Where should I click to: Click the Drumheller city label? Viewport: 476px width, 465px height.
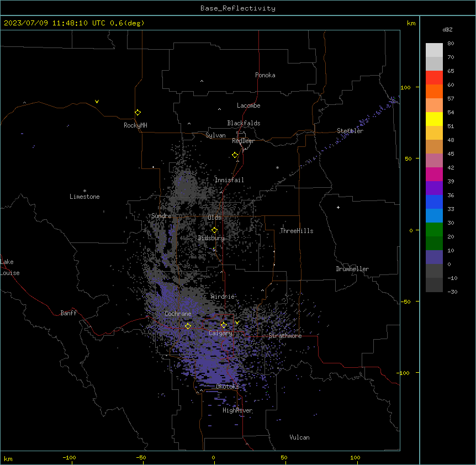coord(352,269)
